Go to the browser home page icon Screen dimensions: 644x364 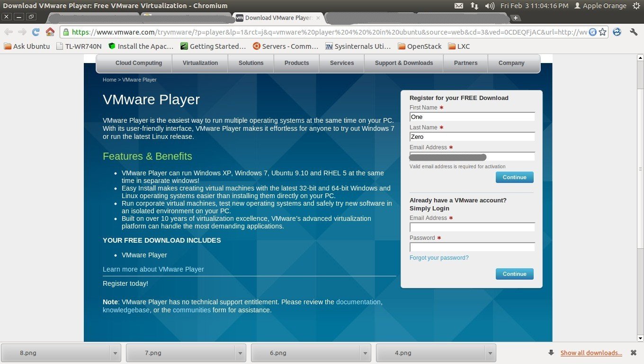tap(50, 32)
